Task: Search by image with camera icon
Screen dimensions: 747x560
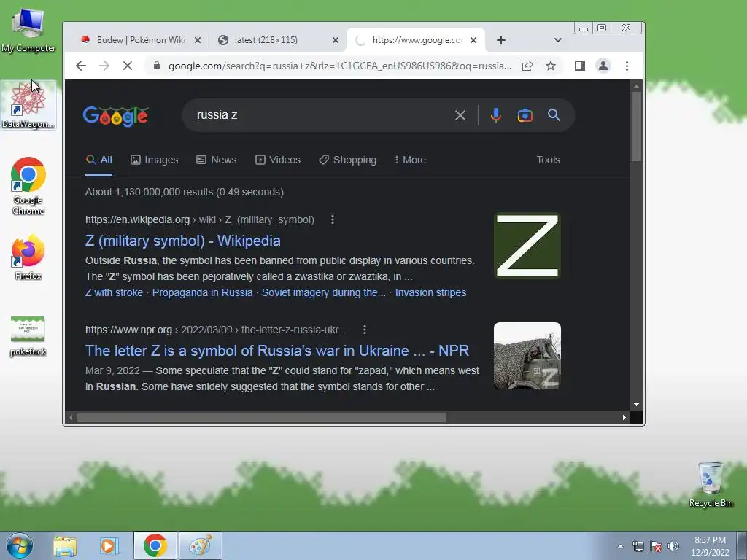Action: point(525,115)
